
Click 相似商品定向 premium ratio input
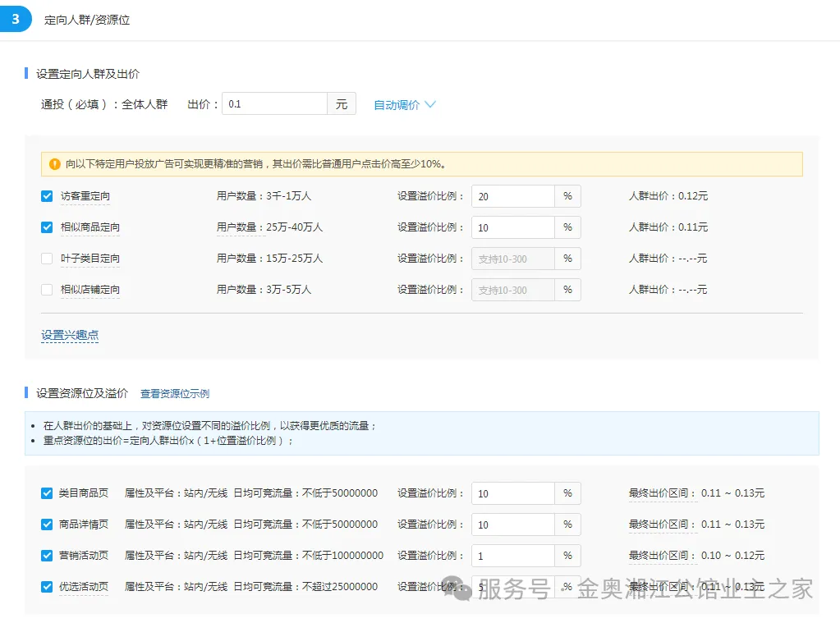(x=512, y=227)
